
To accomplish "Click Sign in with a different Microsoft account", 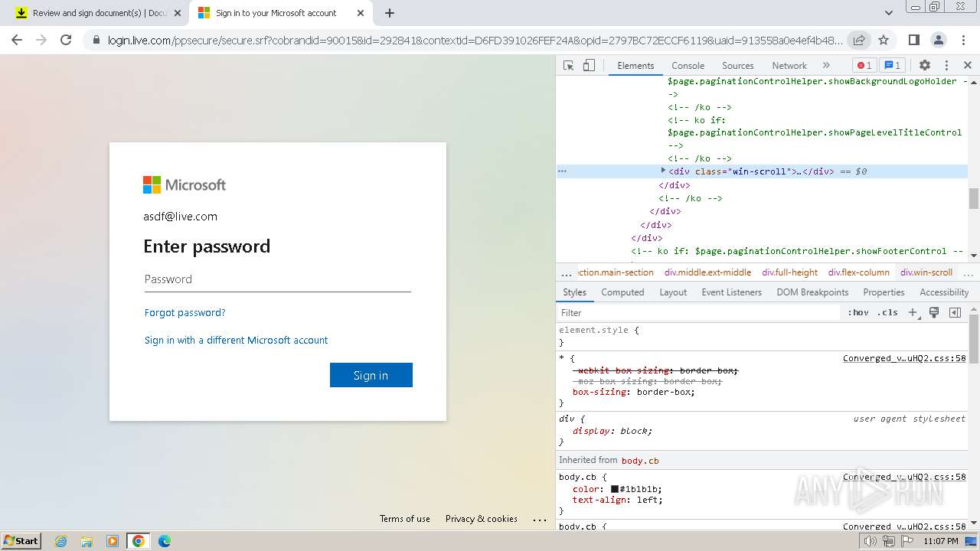I will pyautogui.click(x=236, y=340).
